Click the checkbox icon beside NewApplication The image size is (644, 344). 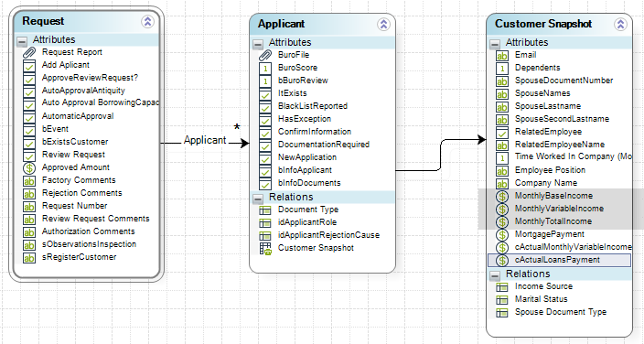pyautogui.click(x=265, y=158)
